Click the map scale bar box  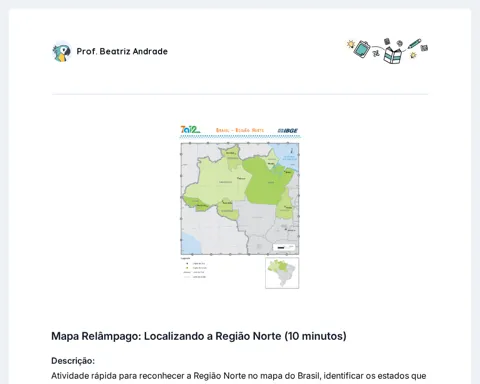click(284, 247)
